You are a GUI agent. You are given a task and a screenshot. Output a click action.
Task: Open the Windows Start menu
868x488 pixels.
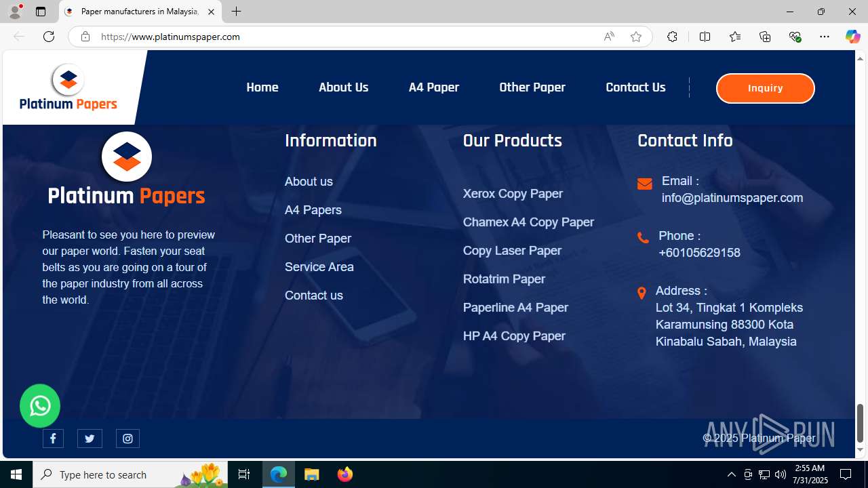coord(16,474)
